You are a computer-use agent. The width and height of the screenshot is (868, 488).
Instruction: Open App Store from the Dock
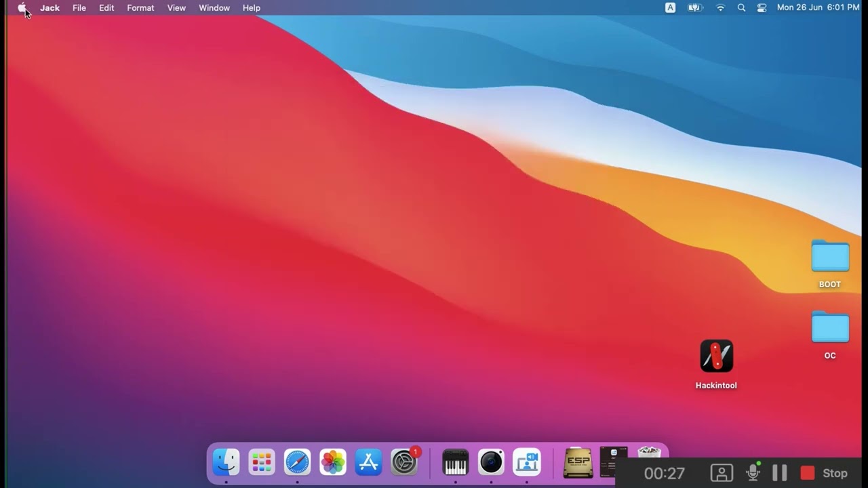click(x=368, y=463)
